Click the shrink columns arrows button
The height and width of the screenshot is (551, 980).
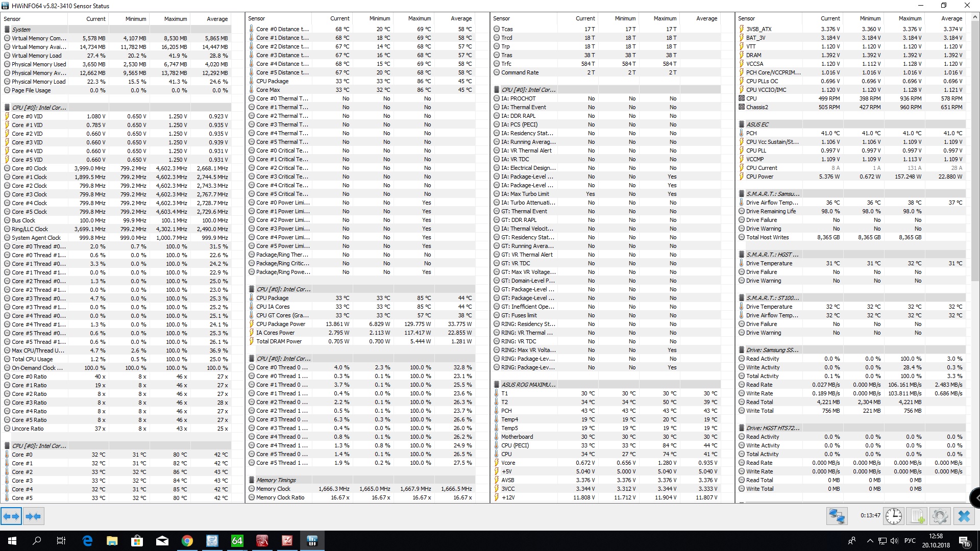[x=33, y=516]
